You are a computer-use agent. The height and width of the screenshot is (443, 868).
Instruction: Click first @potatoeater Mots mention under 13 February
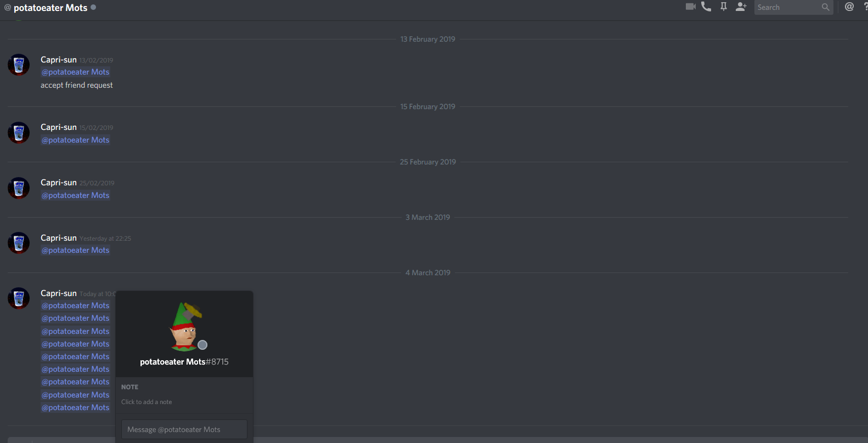click(x=76, y=72)
